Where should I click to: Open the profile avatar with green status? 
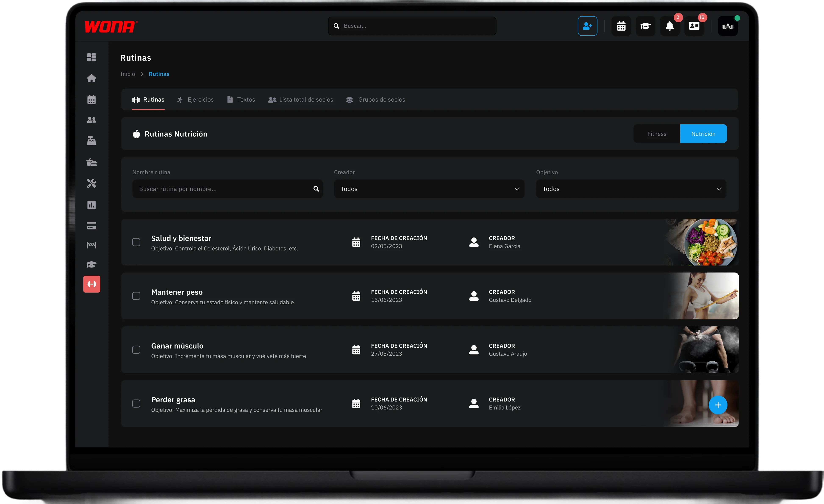(x=728, y=26)
